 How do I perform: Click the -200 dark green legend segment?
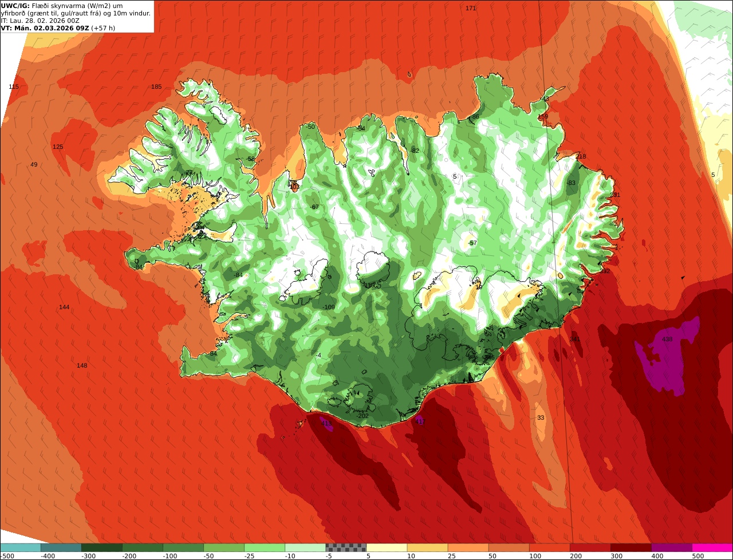(x=143, y=547)
